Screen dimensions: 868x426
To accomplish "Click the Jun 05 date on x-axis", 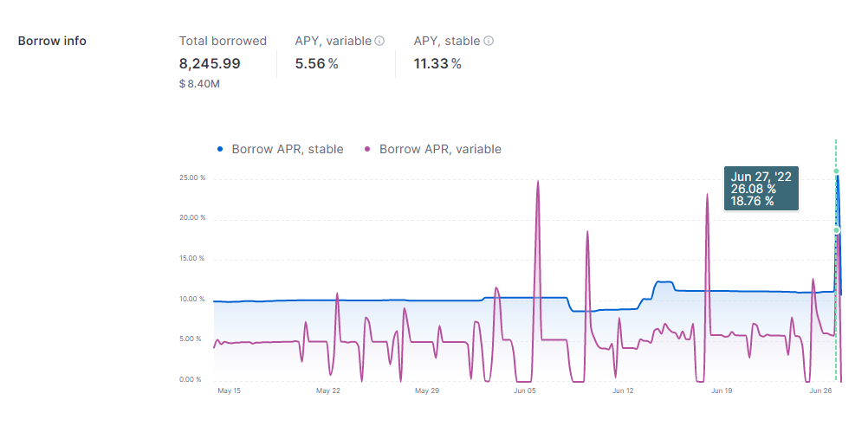I will [x=525, y=391].
